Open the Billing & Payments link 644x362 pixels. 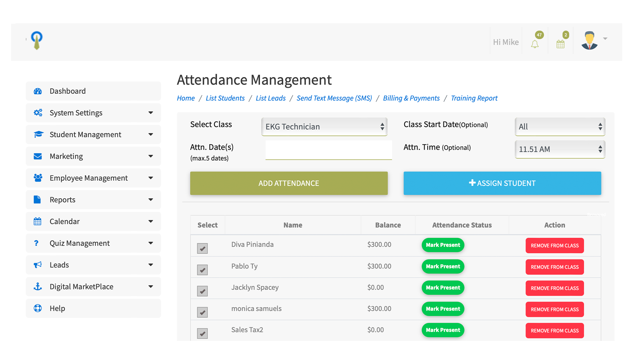coord(411,98)
